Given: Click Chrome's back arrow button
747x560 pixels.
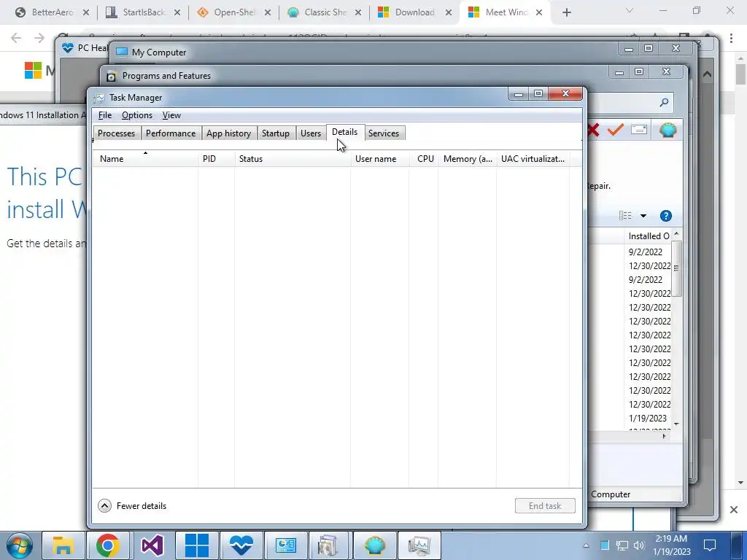Looking at the screenshot, I should click(x=16, y=38).
